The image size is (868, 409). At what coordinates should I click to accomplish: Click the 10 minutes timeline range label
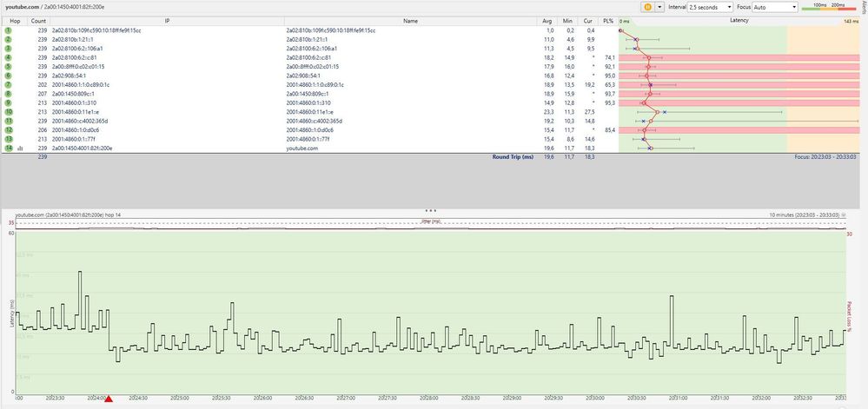[x=805, y=214]
